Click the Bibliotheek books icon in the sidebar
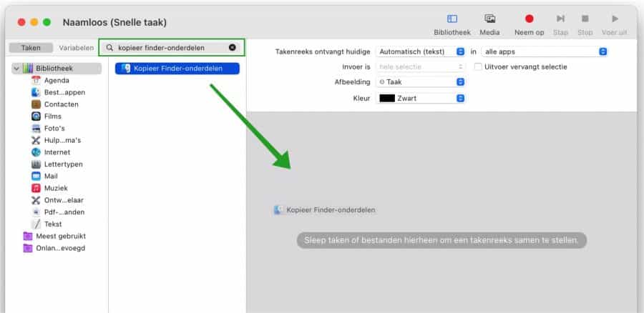The height and width of the screenshot is (313, 644). (x=27, y=69)
